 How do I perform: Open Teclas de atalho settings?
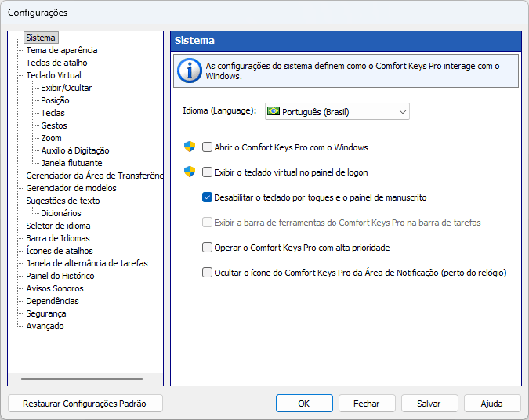point(56,63)
